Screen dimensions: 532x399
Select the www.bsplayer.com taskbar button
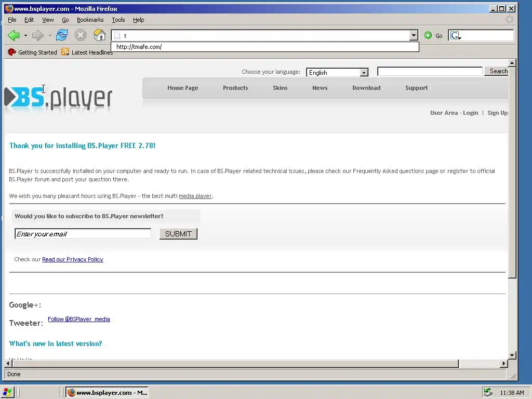(107, 393)
